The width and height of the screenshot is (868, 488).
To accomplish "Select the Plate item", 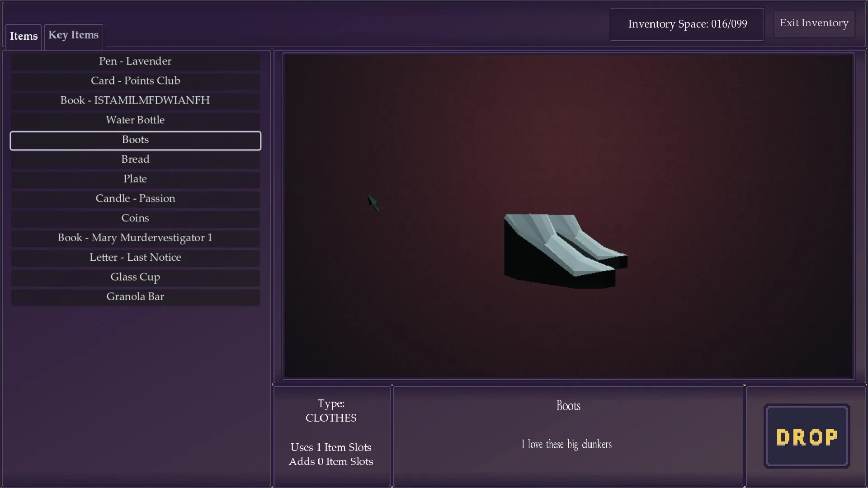I will pos(135,179).
